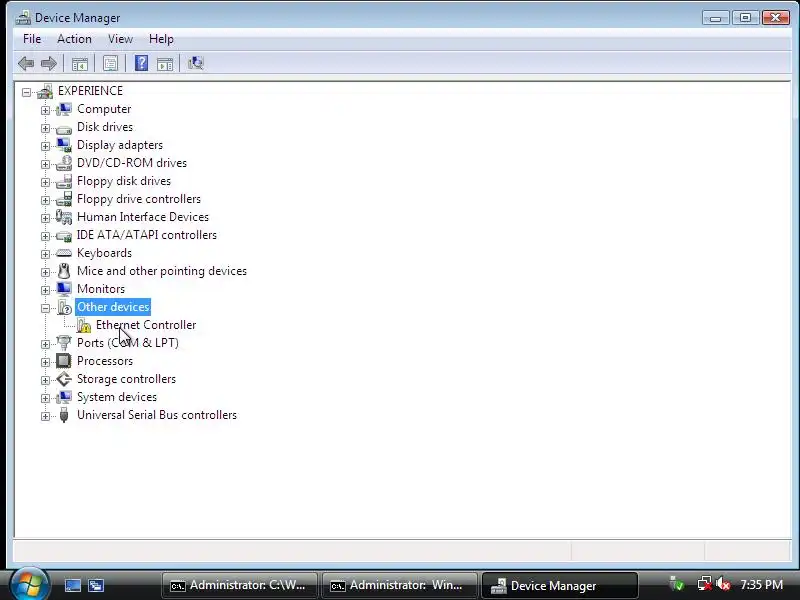Collapse the EXPERIENCE root node
This screenshot has height=600, width=800.
(x=27, y=92)
